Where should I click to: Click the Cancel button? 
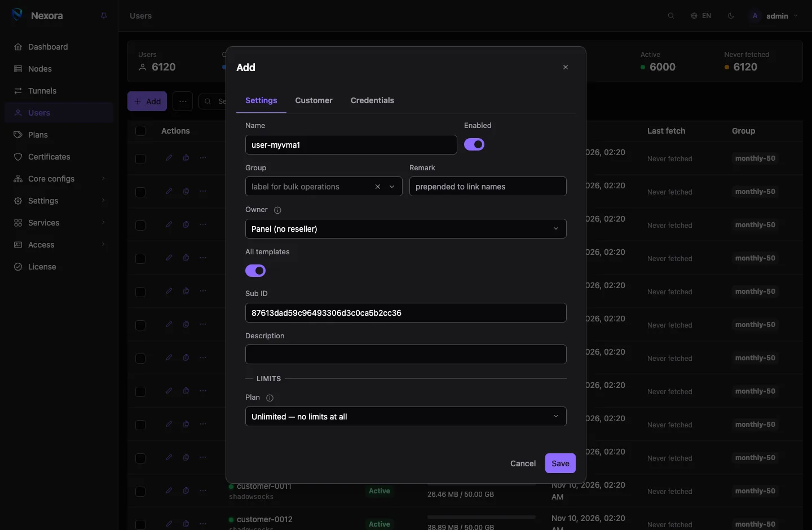(x=523, y=463)
